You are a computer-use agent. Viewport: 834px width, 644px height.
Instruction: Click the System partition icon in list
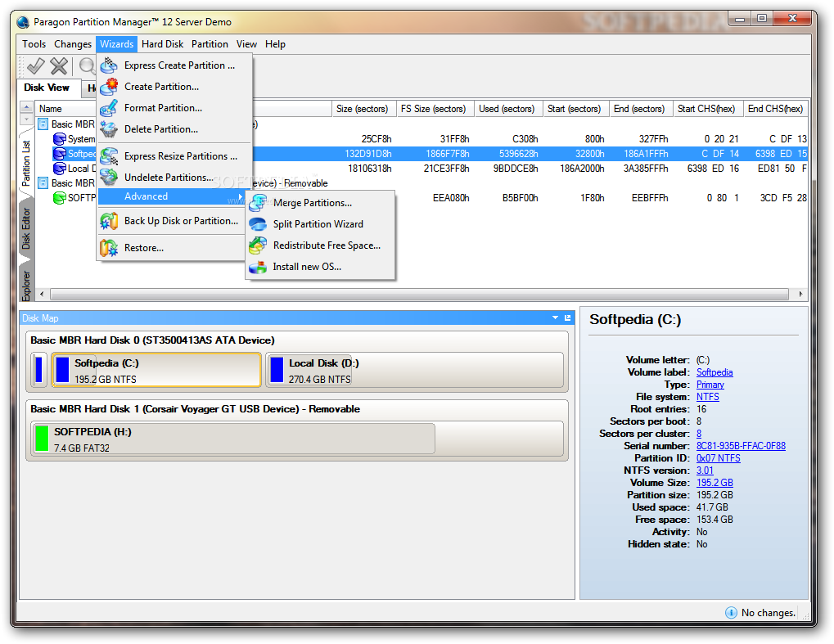coord(59,139)
